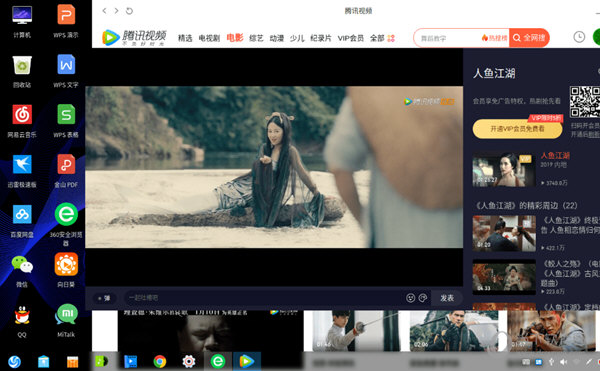The width and height of the screenshot is (600, 371).
Task: Play the 鲛人之殇 theme song thumbnail
Action: click(x=504, y=277)
